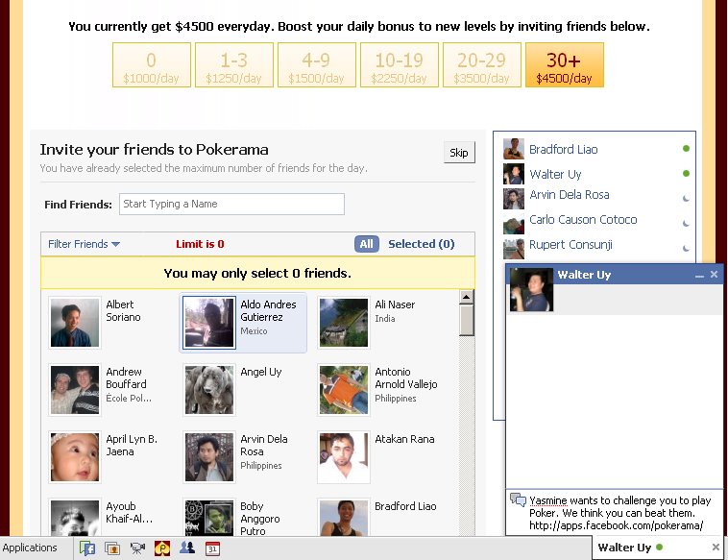
Task: Click 'You may only select 0 friends.' notice
Action: [x=257, y=273]
